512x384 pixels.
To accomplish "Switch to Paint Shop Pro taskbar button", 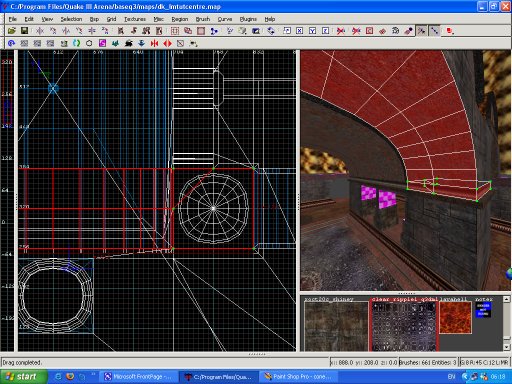I will point(298,377).
